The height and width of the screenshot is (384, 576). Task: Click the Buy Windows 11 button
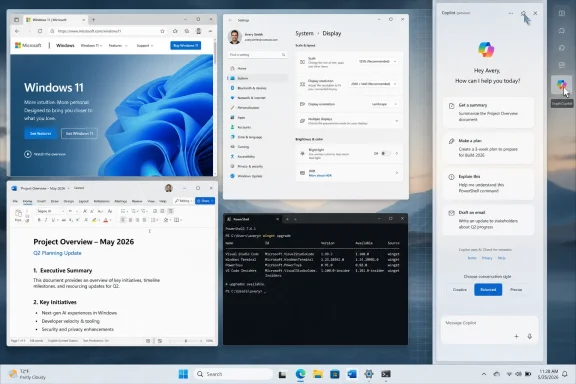[186, 46]
